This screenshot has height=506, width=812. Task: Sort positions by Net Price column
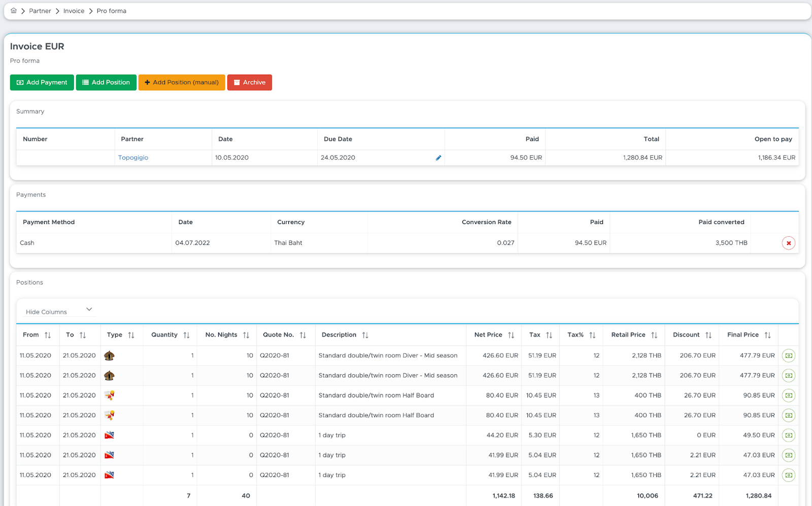point(511,335)
